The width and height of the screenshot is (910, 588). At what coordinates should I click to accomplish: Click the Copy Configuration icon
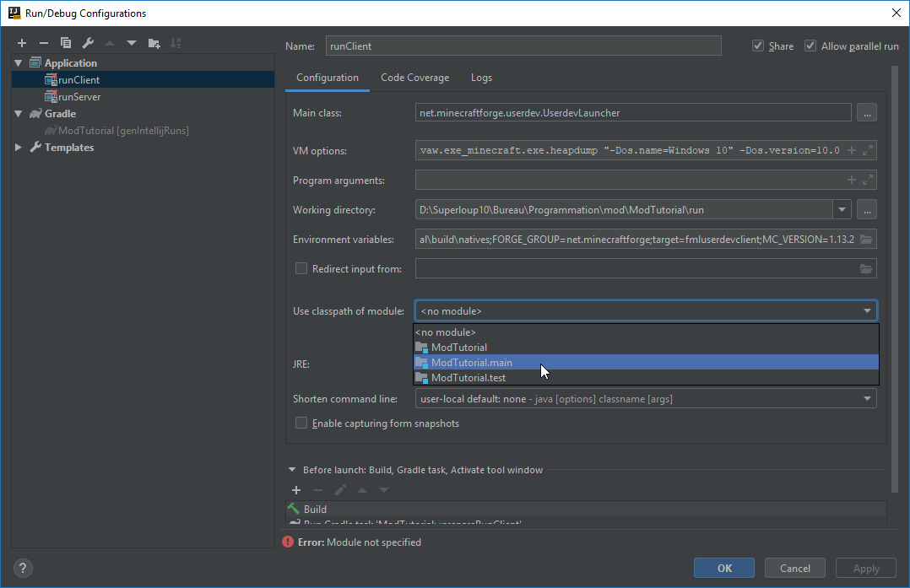click(66, 43)
